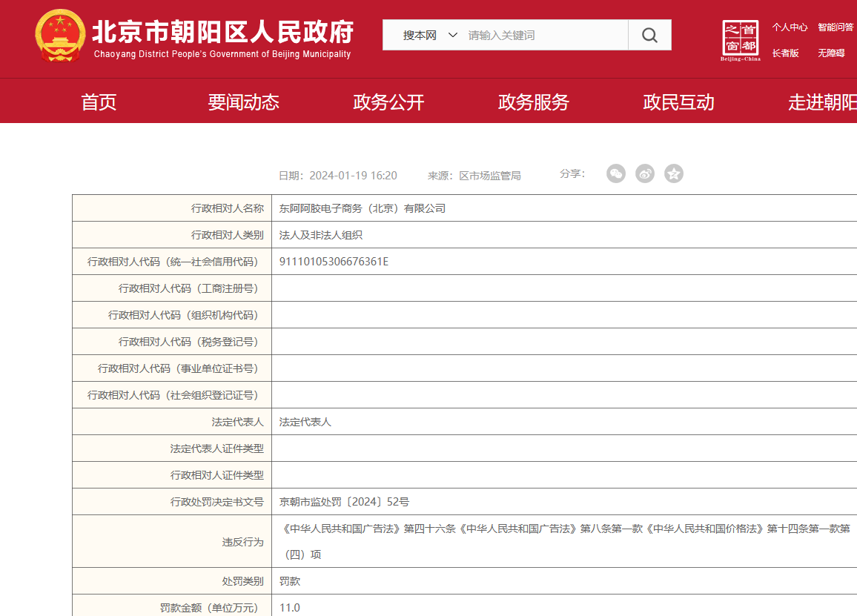Image resolution: width=857 pixels, height=616 pixels.
Task: Share the article via the WeChat icon
Action: tap(616, 173)
